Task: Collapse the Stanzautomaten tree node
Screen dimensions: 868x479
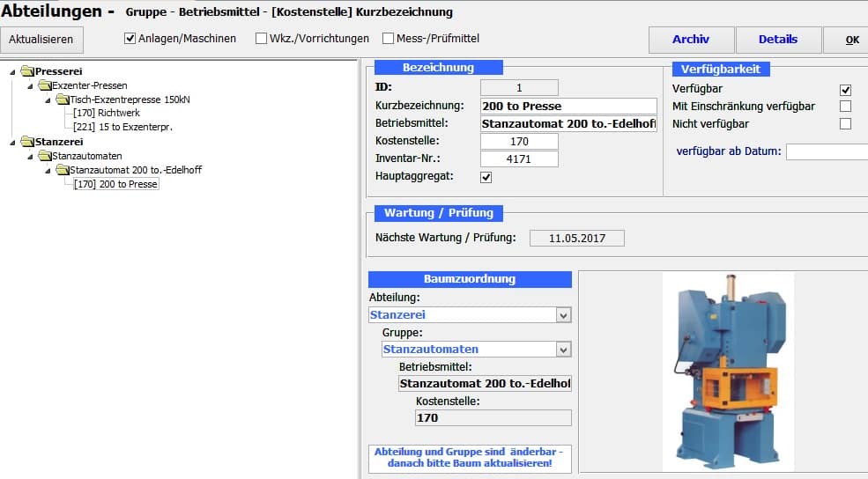Action: (29, 156)
